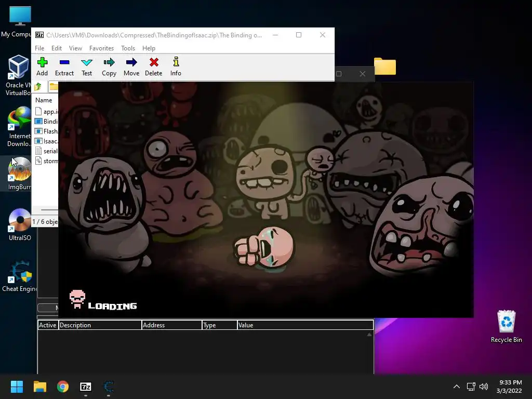Click the Extract toolbar icon
532x399 pixels.
pos(64,66)
